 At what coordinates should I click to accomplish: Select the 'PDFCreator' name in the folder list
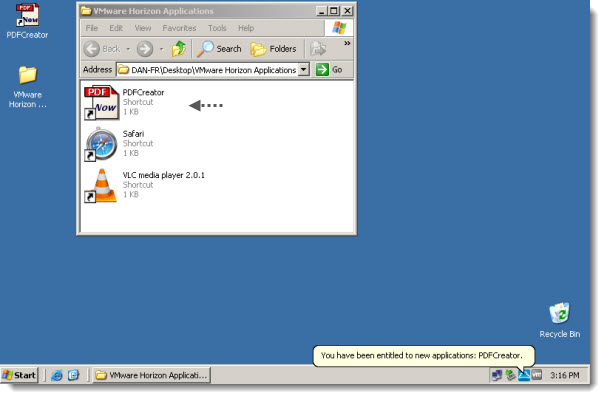click(x=143, y=93)
